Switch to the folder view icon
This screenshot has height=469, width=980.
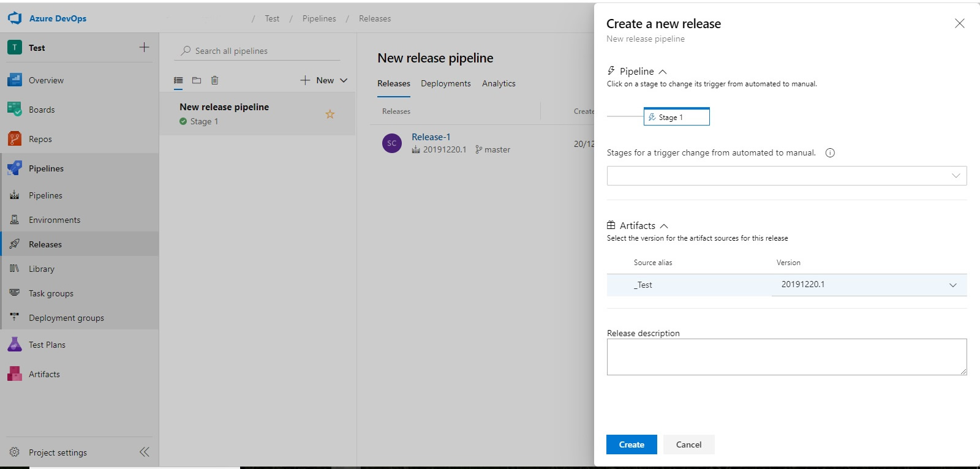[x=197, y=80]
